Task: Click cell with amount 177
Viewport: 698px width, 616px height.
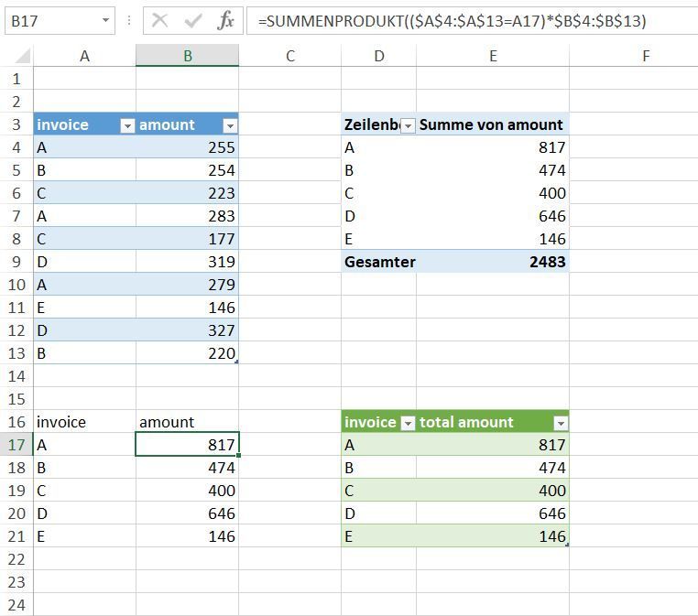Action: point(188,239)
